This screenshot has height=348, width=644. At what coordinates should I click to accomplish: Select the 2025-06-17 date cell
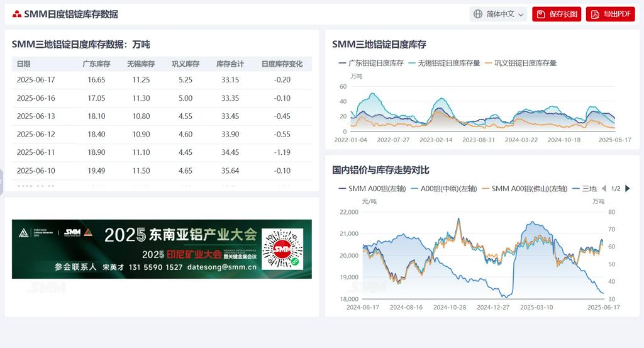[x=36, y=80]
